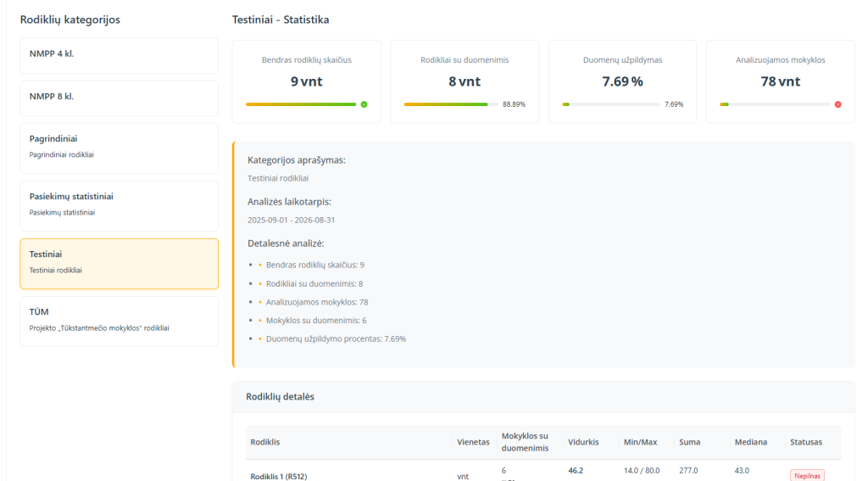Image resolution: width=868 pixels, height=481 pixels.
Task: Select the highlighted Testiniai category
Action: [119, 263]
